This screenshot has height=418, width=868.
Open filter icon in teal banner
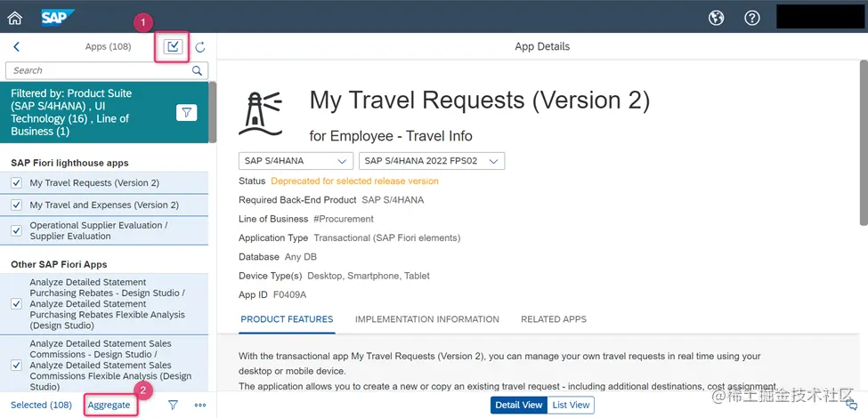187,112
